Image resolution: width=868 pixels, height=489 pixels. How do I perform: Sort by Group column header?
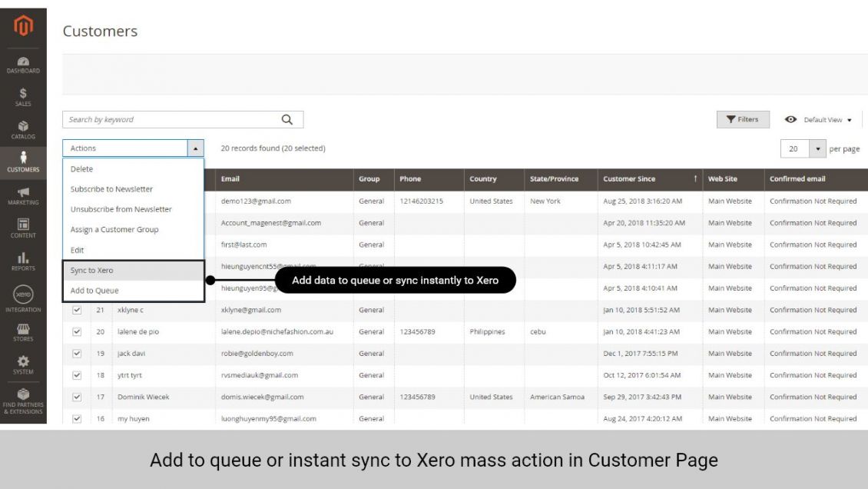click(373, 179)
